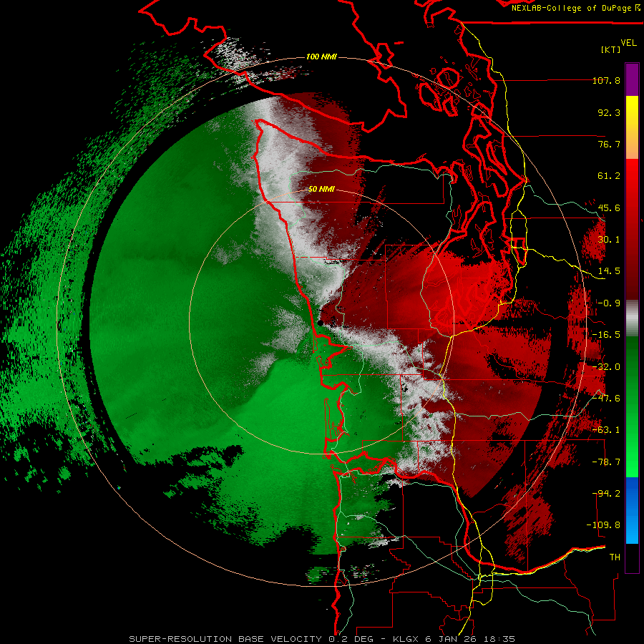Viewport: 644px width, 644px height.
Task: Click the blue segment of the color bar
Action: click(x=632, y=510)
